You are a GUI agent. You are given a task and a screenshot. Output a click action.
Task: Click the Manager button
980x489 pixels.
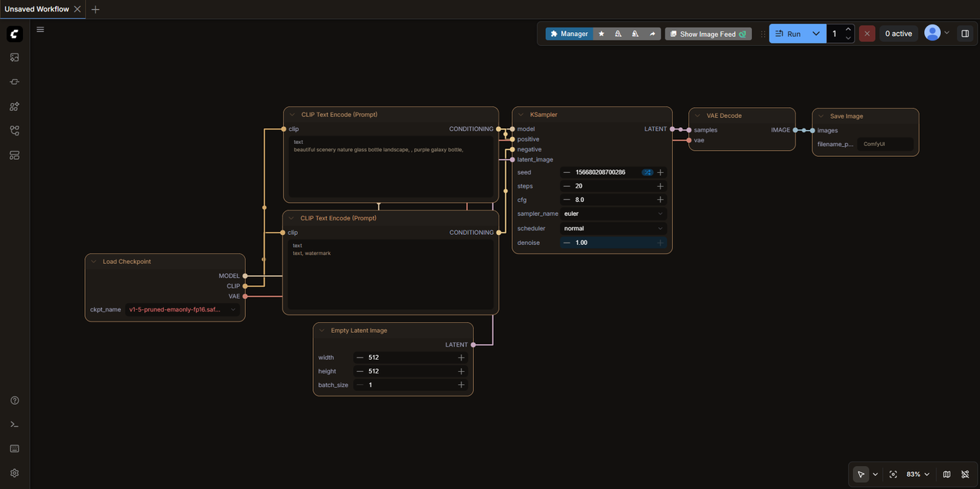click(x=569, y=34)
